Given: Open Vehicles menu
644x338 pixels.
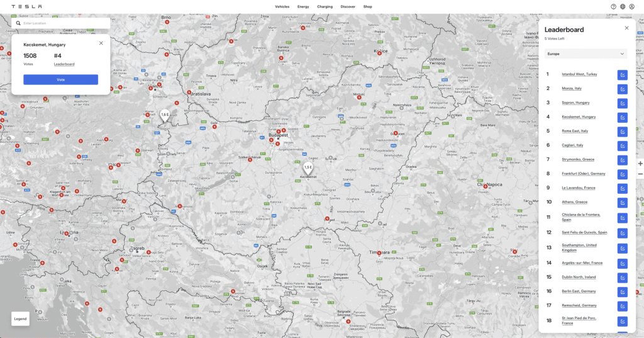Looking at the screenshot, I should click(x=282, y=6).
